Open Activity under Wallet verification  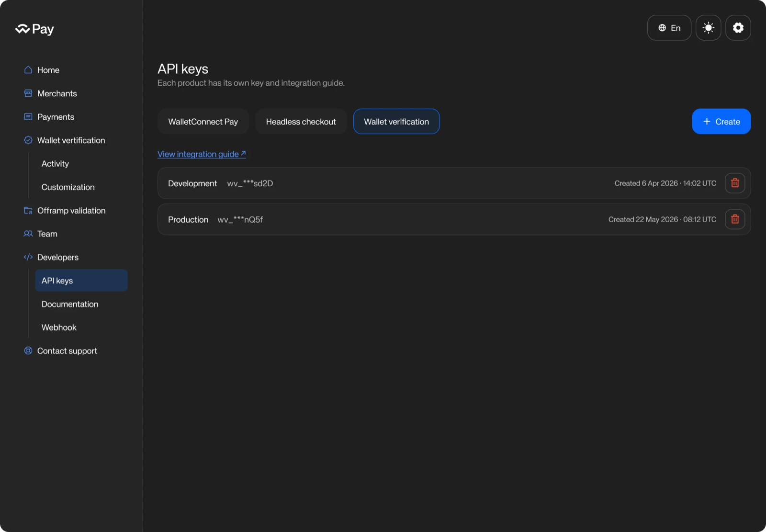click(x=55, y=164)
